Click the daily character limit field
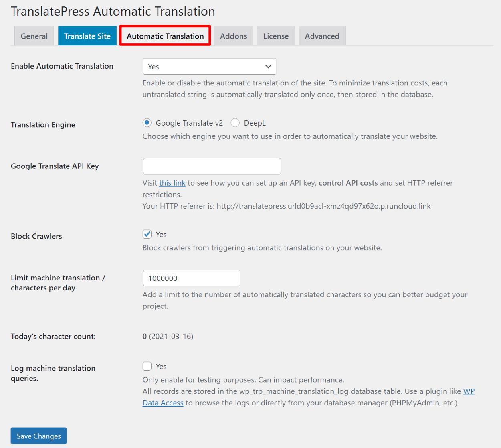Screen dimensions: 501x448 (192, 278)
